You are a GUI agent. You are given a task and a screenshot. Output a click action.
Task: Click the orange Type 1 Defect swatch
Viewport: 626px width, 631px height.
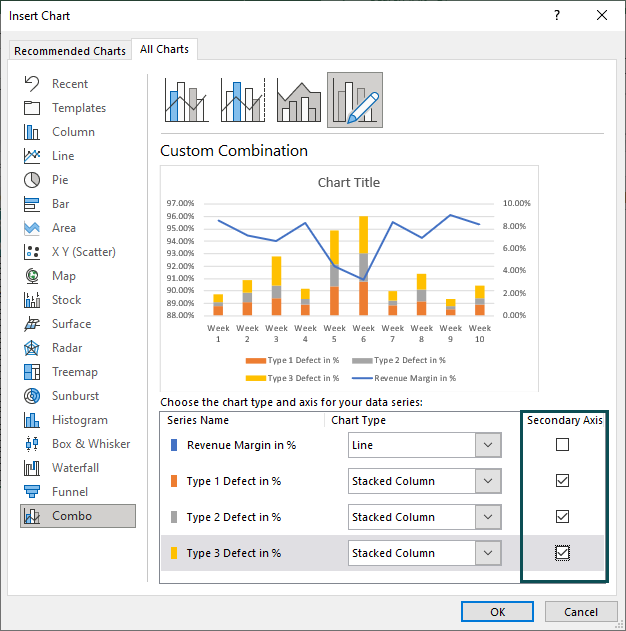(x=174, y=481)
